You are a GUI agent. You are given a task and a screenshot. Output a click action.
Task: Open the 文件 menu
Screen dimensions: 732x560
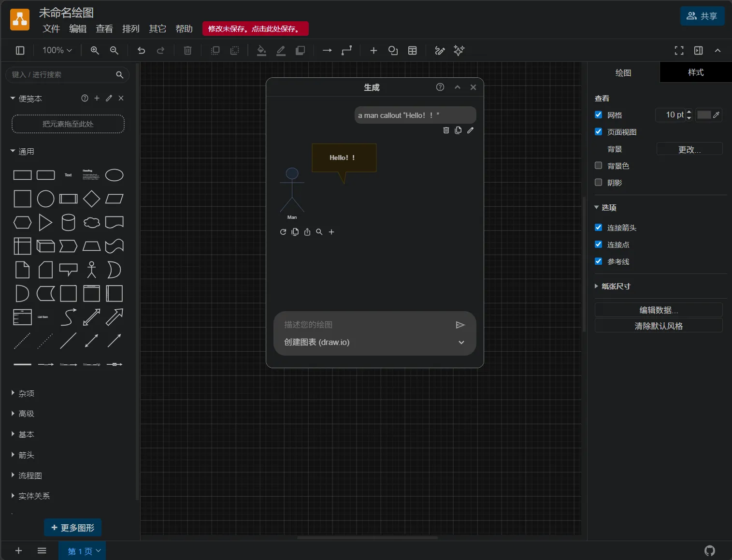51,29
